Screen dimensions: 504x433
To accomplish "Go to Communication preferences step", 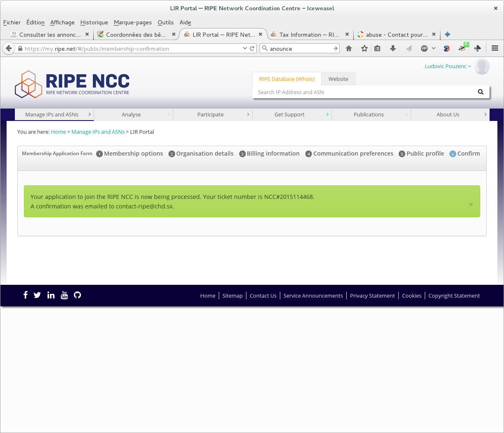I will click(349, 154).
